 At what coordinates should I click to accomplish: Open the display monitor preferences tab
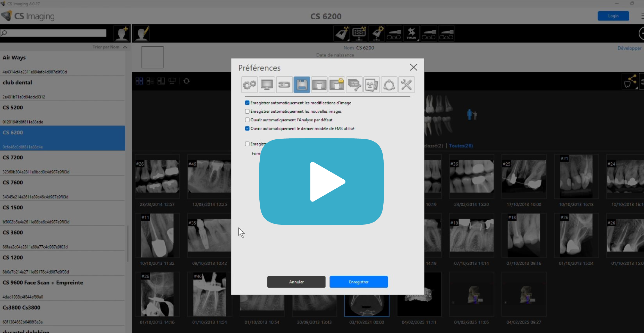(267, 85)
